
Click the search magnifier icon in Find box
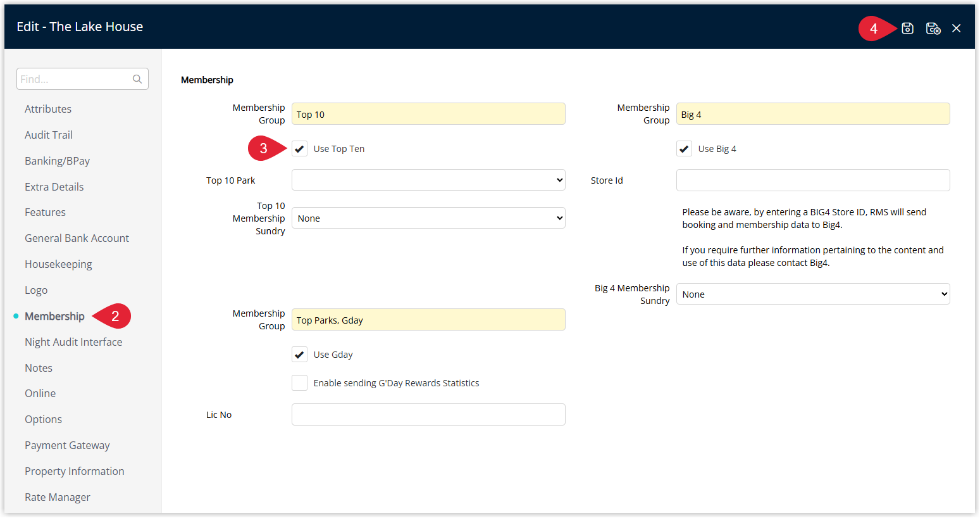click(137, 79)
